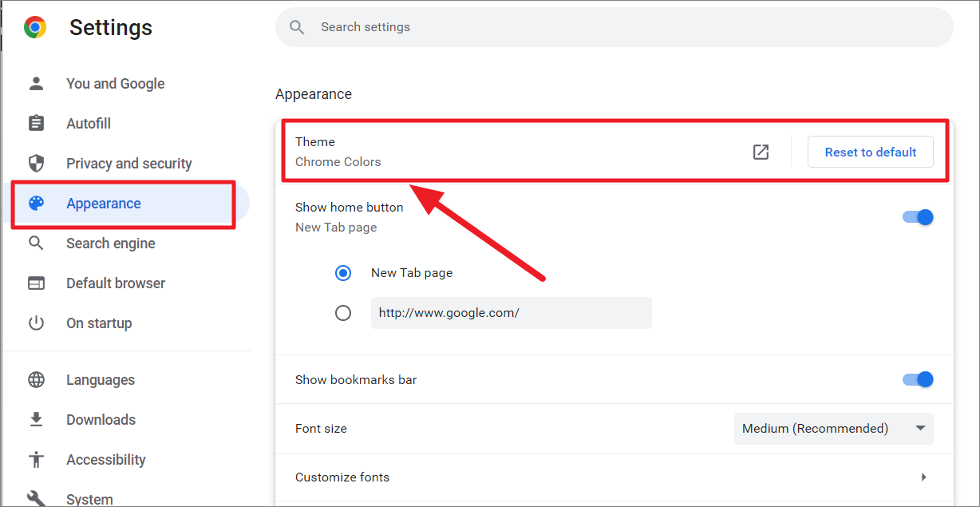
Task: Go to Accessibility settings
Action: (x=106, y=460)
